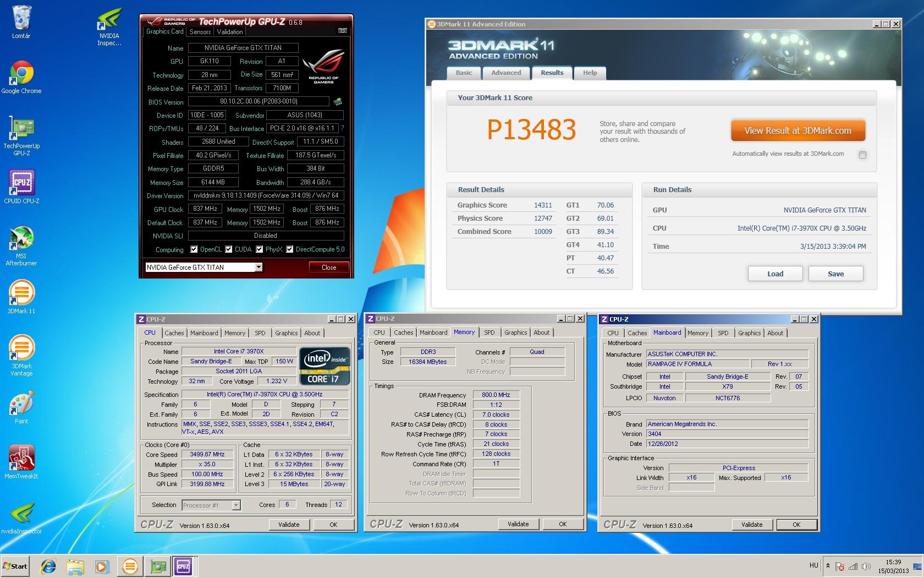Open the Basic tab in 3DMark 11
Viewport: 924px width, 578px height.
(464, 73)
